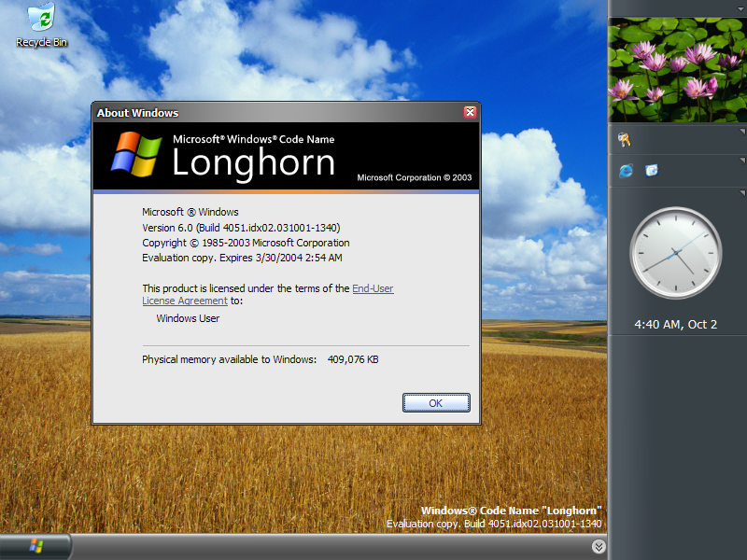Click the 'Microsoft Corporation © 2003' banner text
Image resolution: width=747 pixels, height=560 pixels.
(x=415, y=177)
